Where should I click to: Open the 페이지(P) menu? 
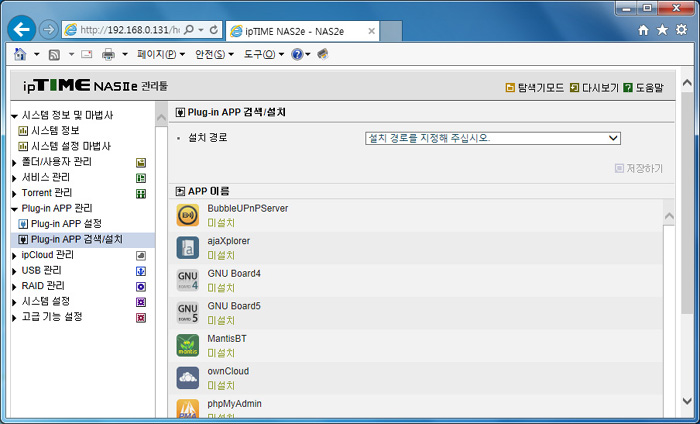(161, 54)
